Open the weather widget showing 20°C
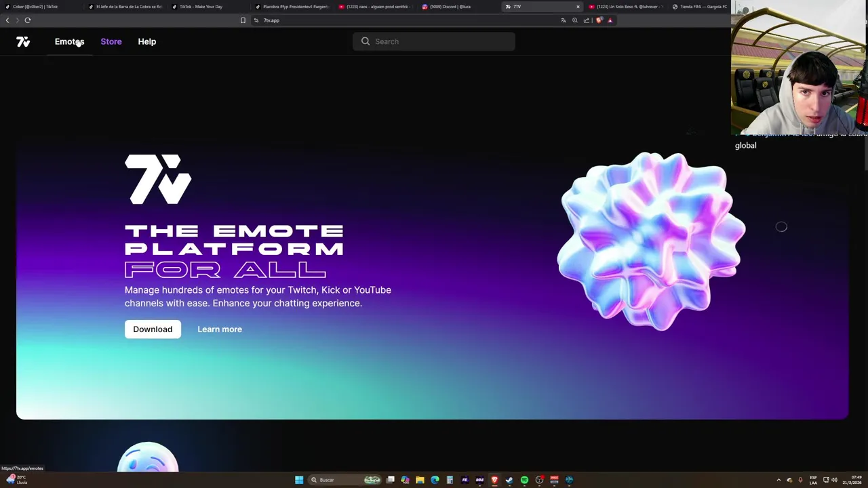 click(x=16, y=480)
